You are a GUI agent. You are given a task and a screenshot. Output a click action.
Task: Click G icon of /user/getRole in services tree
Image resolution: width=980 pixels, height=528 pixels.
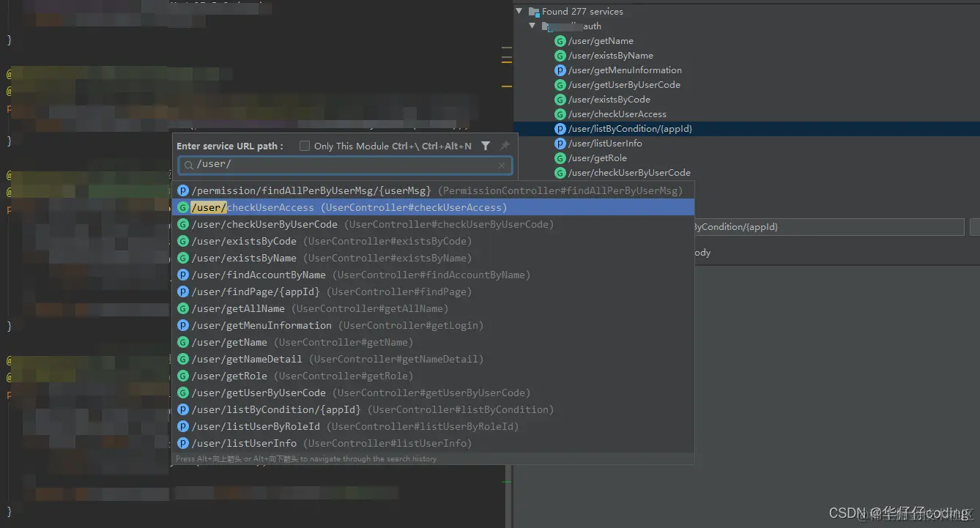(x=560, y=158)
